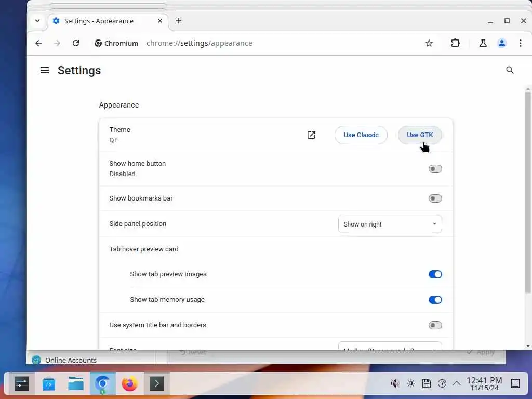This screenshot has height=399, width=532.
Task: Click the Use Classic theme button
Action: click(361, 135)
